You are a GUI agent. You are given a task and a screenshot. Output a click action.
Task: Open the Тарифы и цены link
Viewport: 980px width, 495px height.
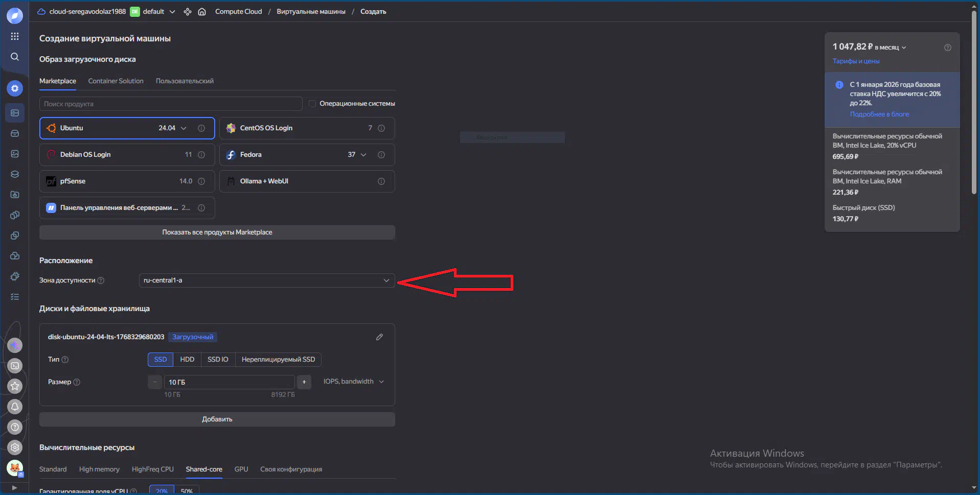[x=856, y=61]
